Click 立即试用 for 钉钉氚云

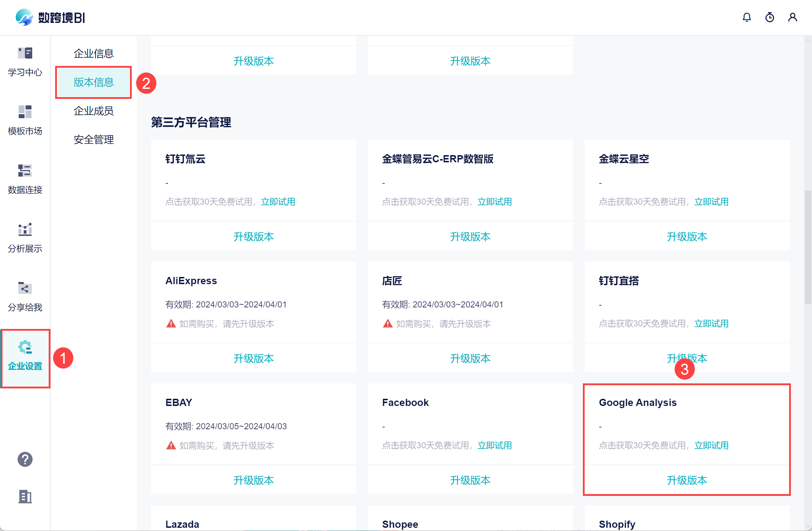[x=278, y=202]
